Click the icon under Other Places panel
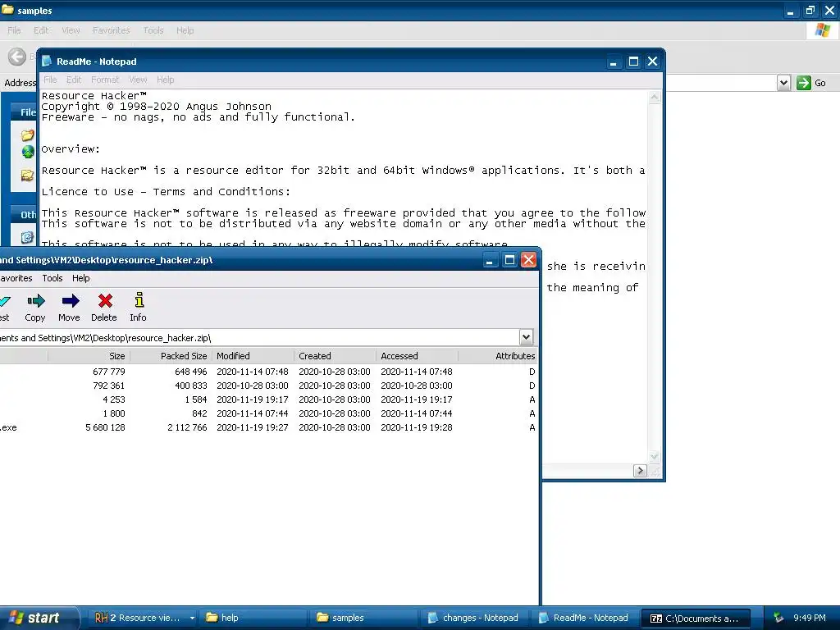Image resolution: width=840 pixels, height=630 pixels. pyautogui.click(x=27, y=237)
